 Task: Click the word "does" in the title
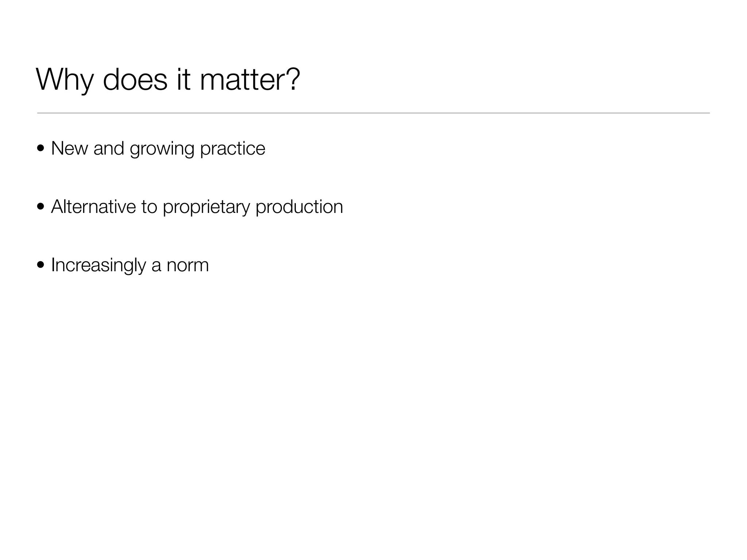[x=135, y=79]
